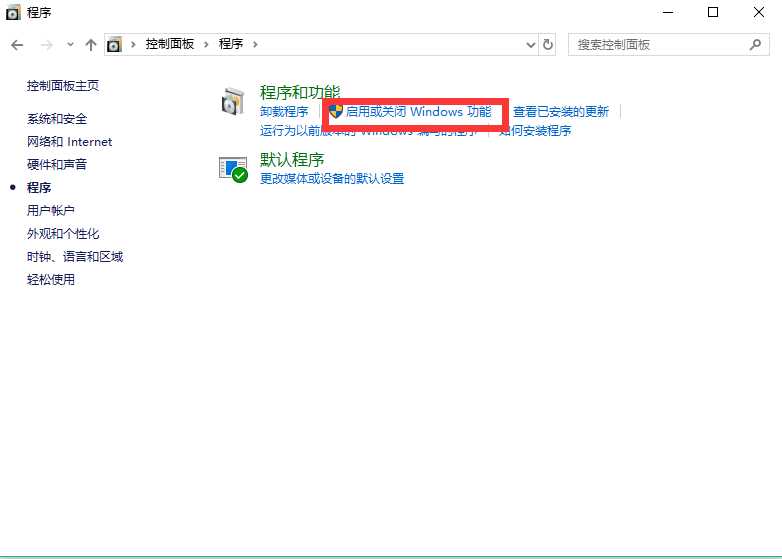Click the control panel icon in address bar
The width and height of the screenshot is (782, 559).
114,45
